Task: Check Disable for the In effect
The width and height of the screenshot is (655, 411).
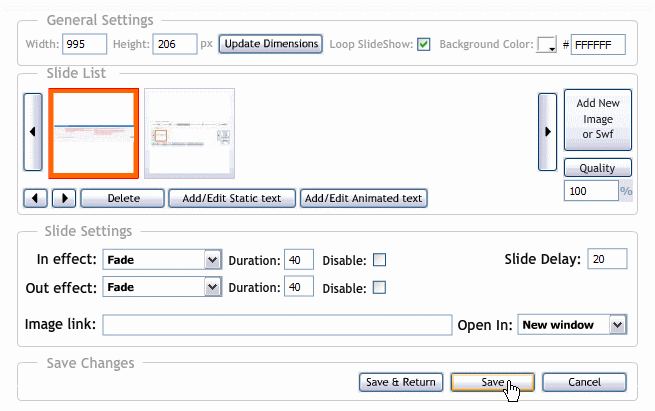Action: click(379, 260)
